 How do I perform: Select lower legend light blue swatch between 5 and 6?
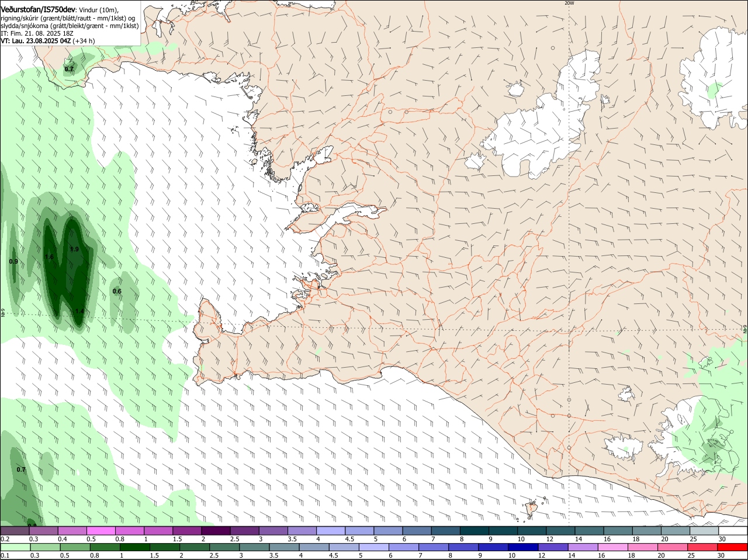point(374,547)
